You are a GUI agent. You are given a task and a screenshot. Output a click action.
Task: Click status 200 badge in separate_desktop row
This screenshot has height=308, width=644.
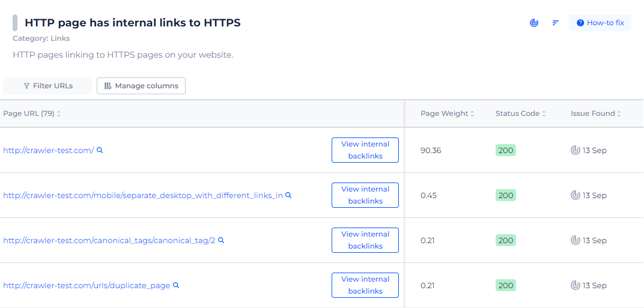tap(506, 196)
